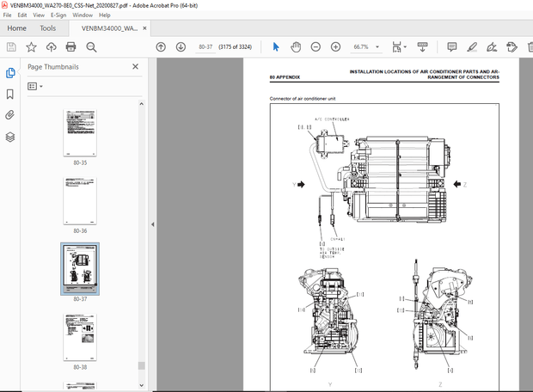Viewport: 533px width, 392px height.
Task: Activate the hand pan tool
Action: click(x=296, y=47)
